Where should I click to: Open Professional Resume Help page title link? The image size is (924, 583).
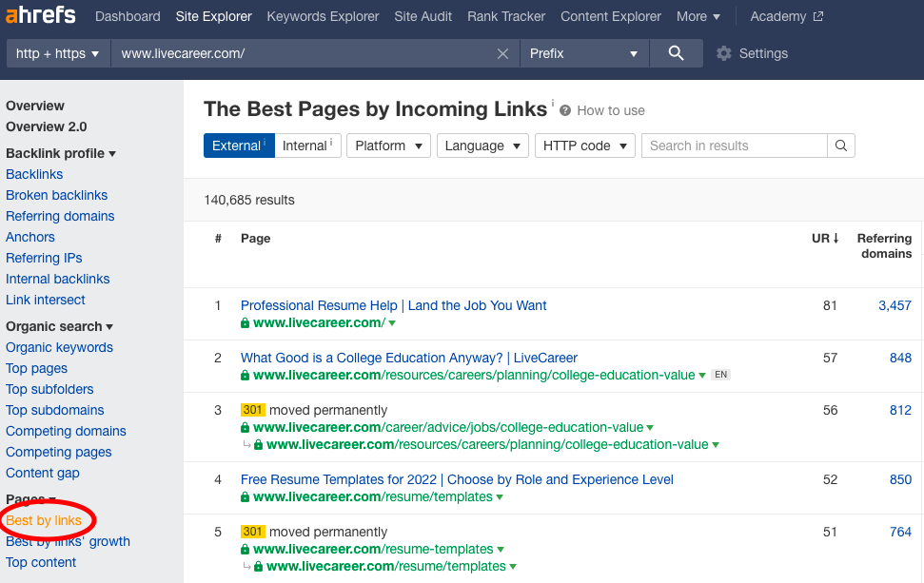point(394,305)
